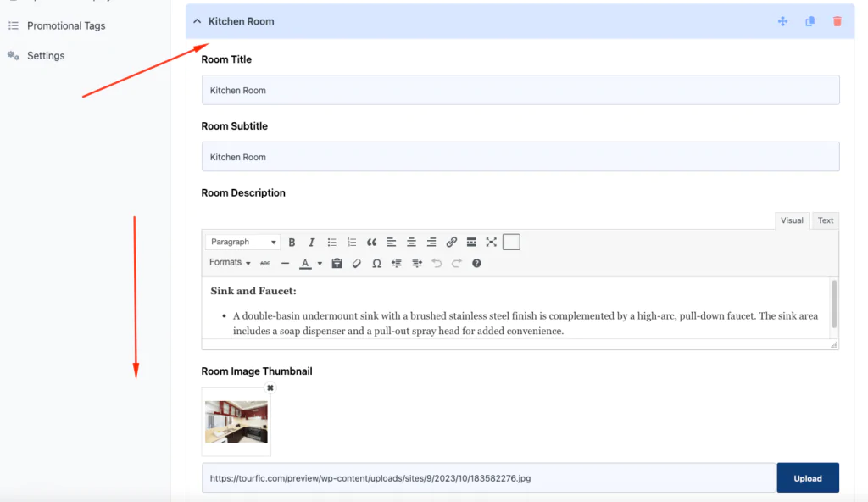Delete the Kitchen Room with trash icon
This screenshot has height=502, width=868.
coord(837,21)
